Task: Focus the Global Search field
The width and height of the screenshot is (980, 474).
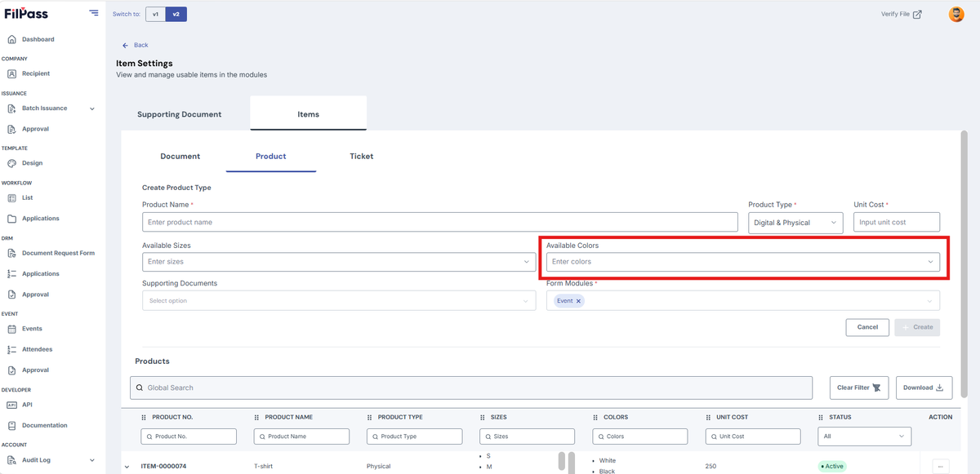Action: click(471, 388)
